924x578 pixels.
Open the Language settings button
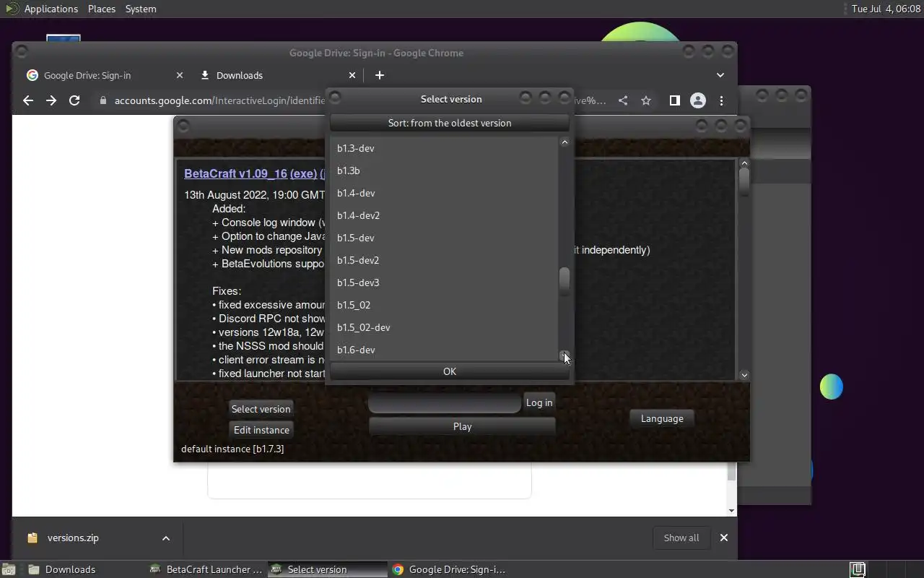(662, 418)
